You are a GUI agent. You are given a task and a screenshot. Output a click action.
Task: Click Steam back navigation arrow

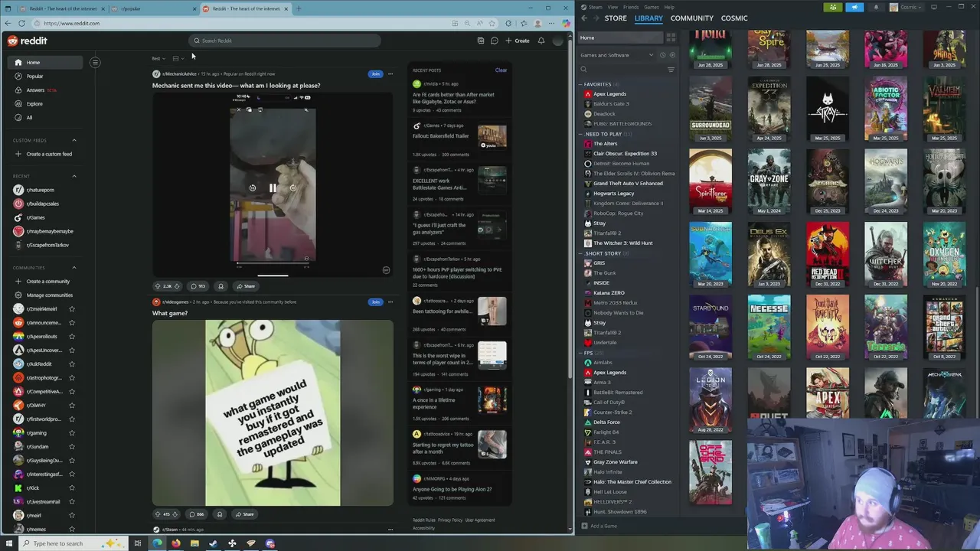tap(584, 18)
